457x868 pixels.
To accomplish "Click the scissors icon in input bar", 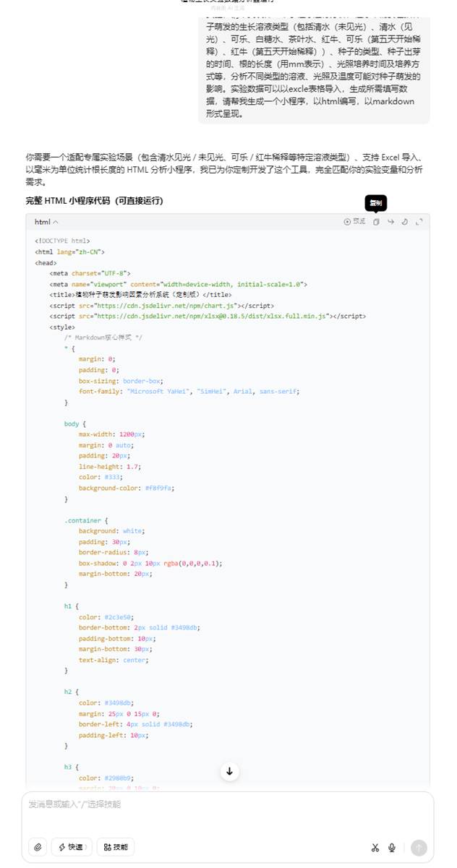I will click(375, 848).
